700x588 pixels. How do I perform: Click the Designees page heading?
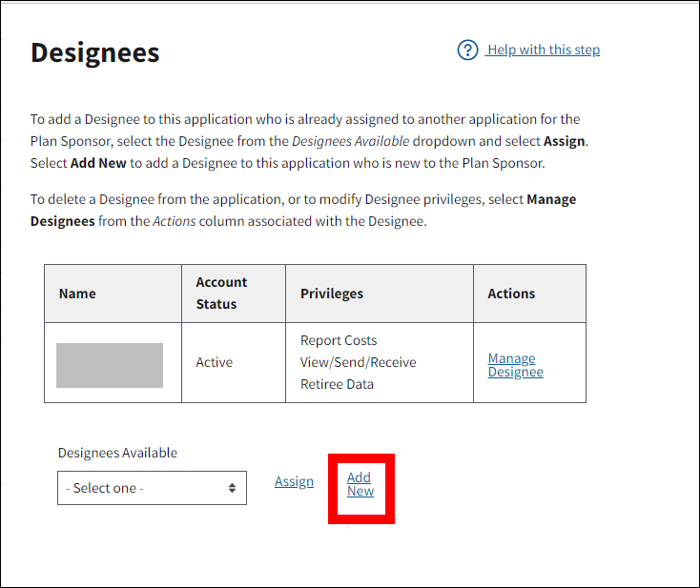coord(95,53)
